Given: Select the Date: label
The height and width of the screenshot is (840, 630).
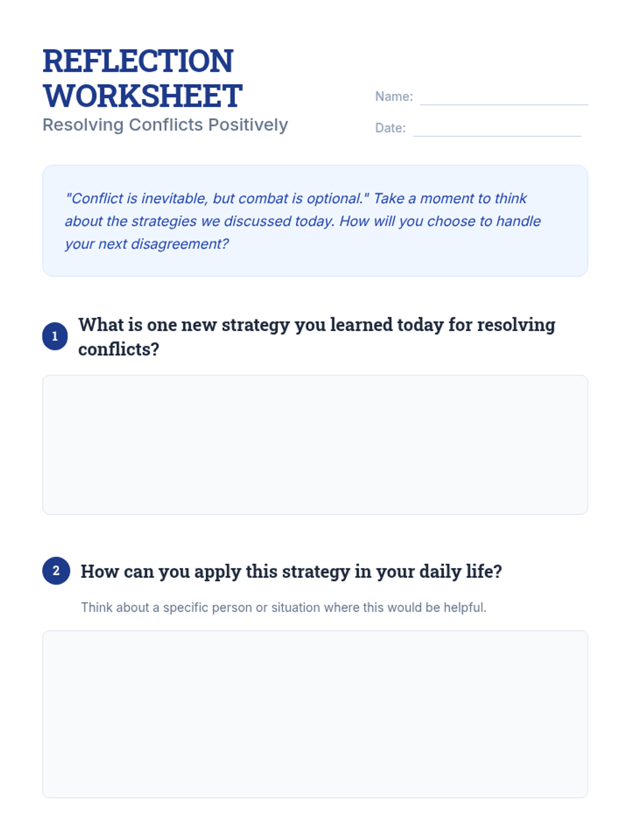Looking at the screenshot, I should coord(391,128).
